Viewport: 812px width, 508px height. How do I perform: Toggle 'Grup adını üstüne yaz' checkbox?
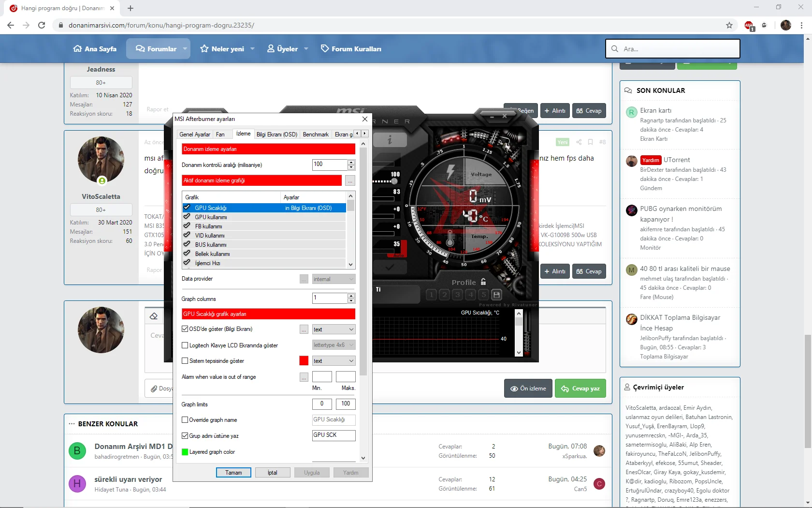[x=185, y=436]
